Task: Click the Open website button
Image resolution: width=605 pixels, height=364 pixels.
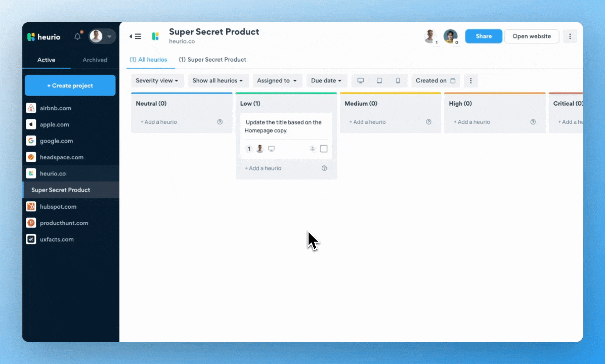Action: (x=532, y=36)
